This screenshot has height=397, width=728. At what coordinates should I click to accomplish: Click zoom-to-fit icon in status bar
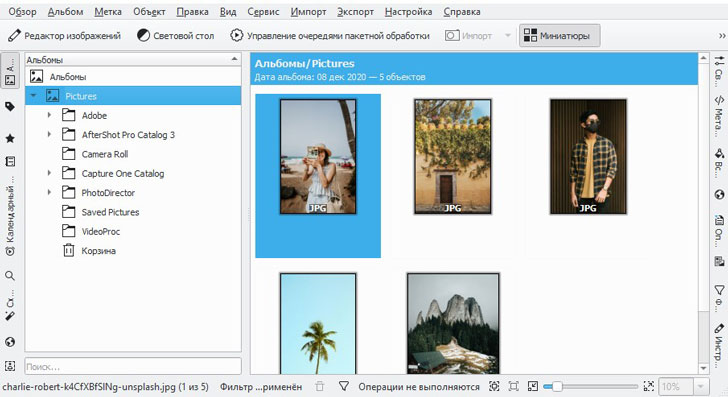[494, 386]
